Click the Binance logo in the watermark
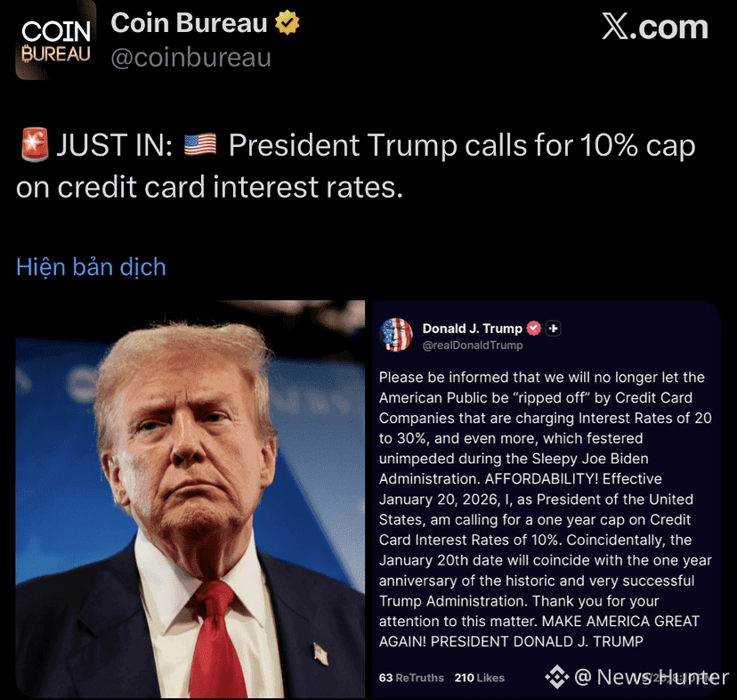This screenshot has height=700, width=737. 557,677
